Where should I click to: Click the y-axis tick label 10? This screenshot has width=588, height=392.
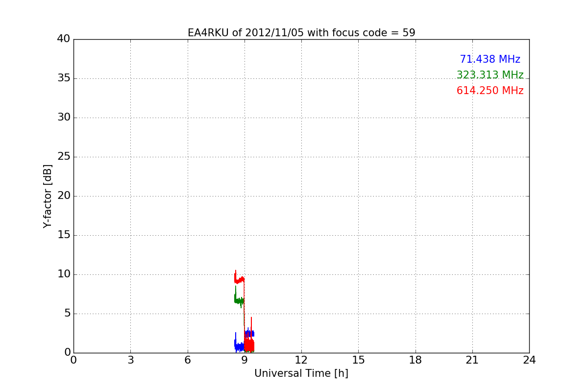click(64, 274)
